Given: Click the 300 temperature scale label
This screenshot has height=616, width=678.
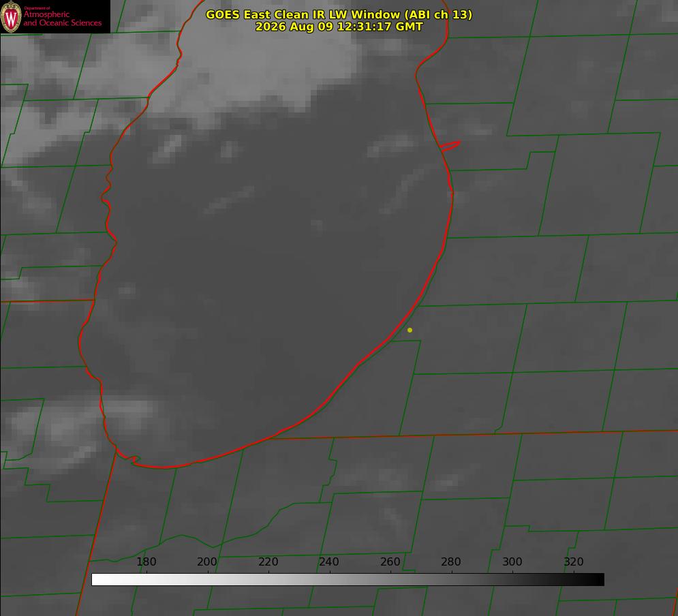Looking at the screenshot, I should [x=512, y=561].
